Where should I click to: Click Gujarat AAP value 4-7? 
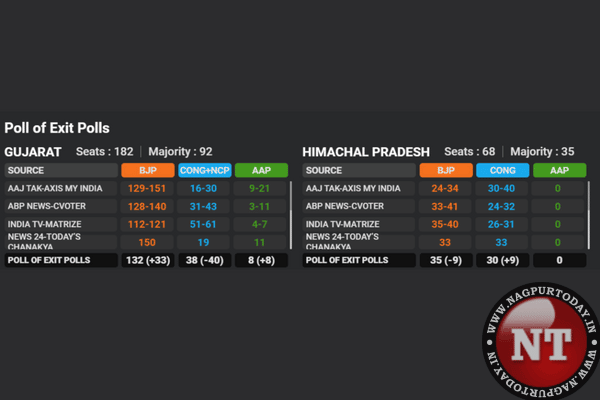point(259,224)
